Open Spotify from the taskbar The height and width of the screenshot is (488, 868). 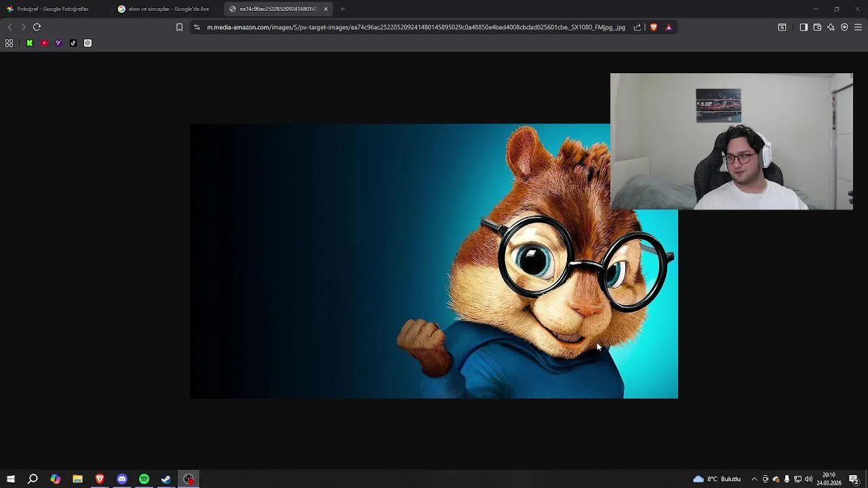[144, 479]
